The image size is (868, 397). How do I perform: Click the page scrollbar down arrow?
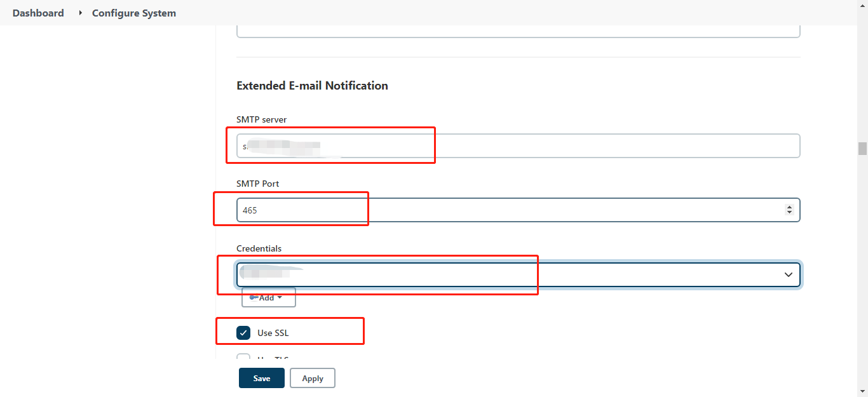862,391
